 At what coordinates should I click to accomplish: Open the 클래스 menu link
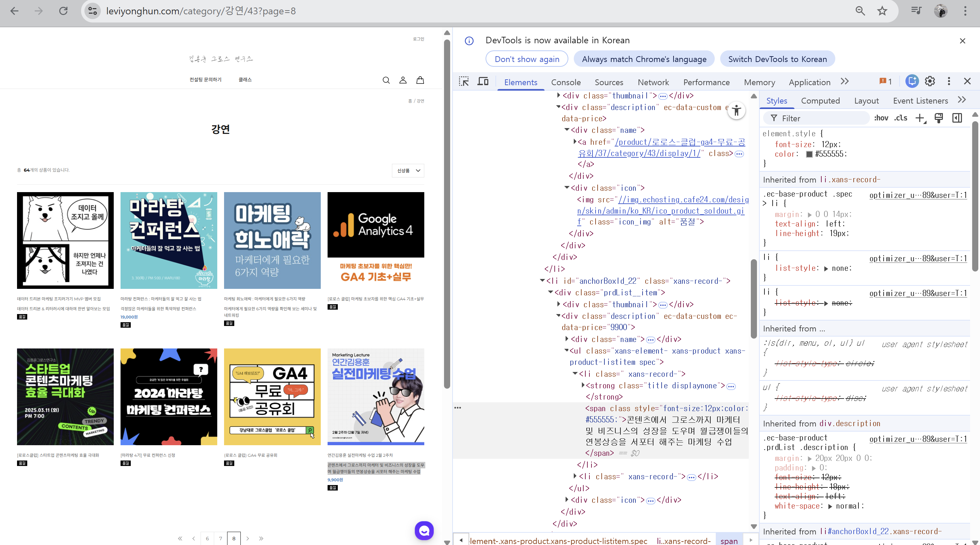245,80
